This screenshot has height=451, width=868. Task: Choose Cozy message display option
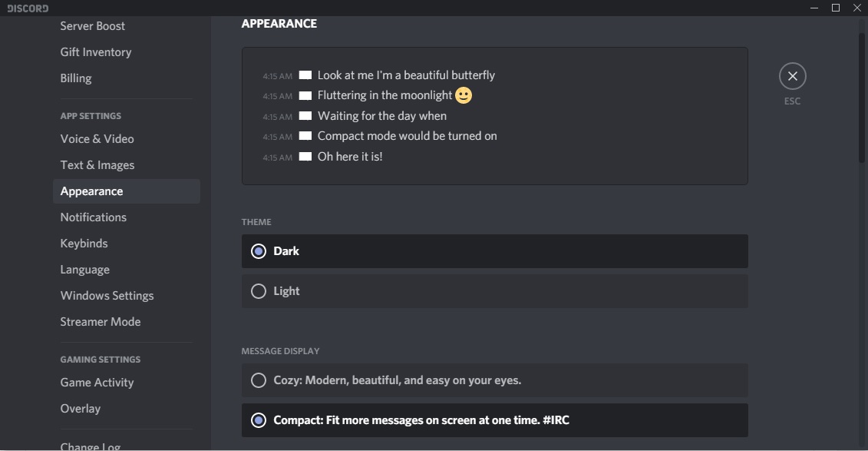259,380
